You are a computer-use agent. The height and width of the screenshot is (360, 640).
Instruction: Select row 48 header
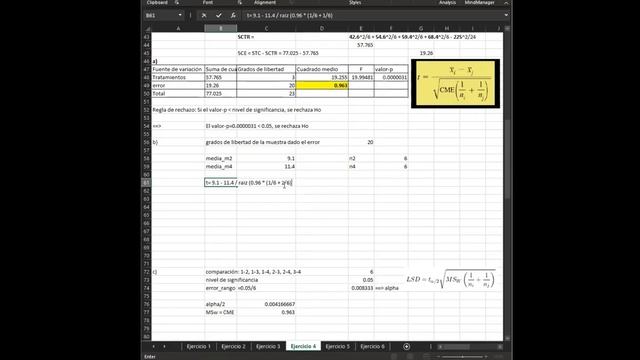[147, 77]
